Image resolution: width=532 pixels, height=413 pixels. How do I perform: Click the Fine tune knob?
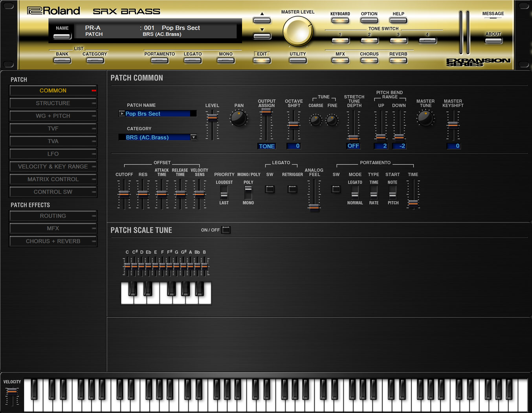pos(332,120)
